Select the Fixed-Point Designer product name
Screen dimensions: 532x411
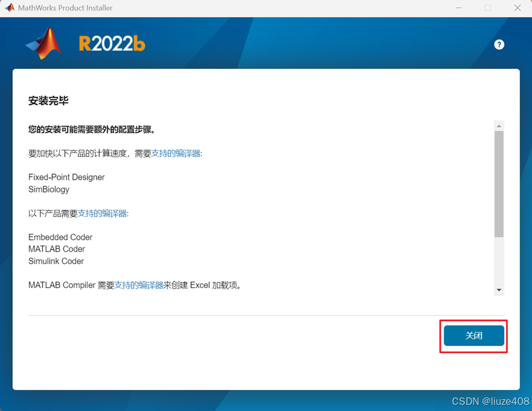point(66,177)
